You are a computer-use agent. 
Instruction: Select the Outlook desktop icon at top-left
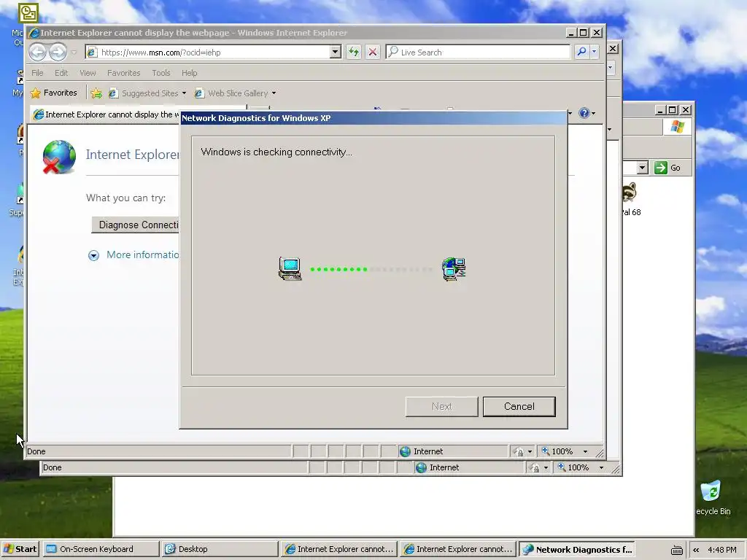[x=28, y=13]
